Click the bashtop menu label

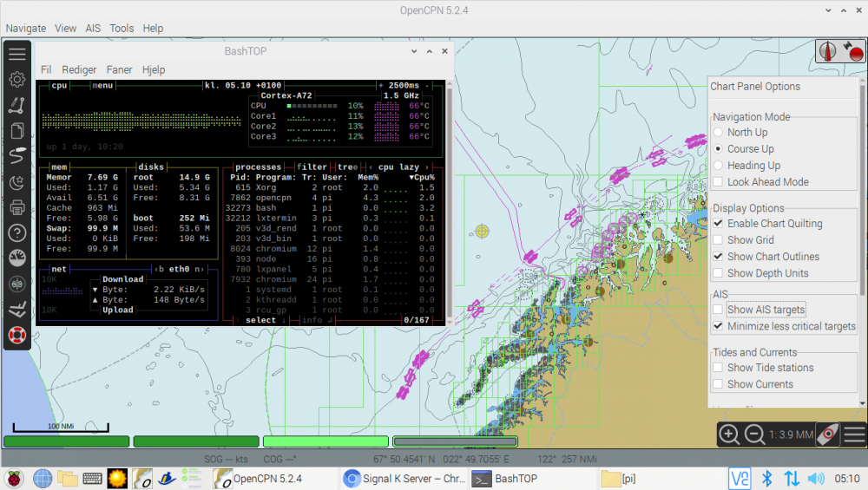point(102,85)
